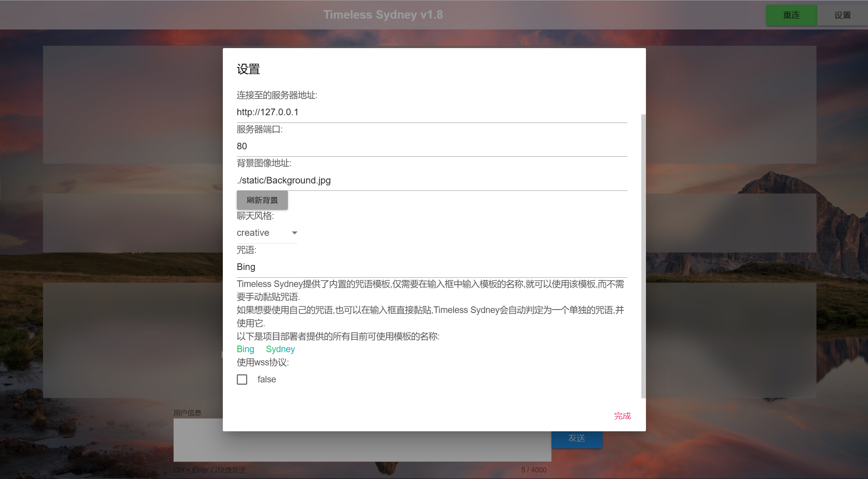Open the chat style dropdown arrow
868x479 pixels.
point(294,233)
